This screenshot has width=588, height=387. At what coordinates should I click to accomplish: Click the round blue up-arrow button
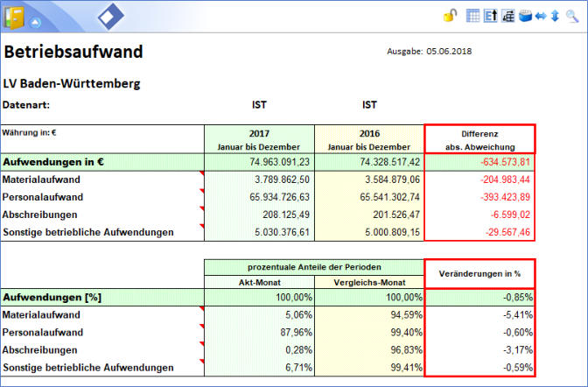click(35, 21)
